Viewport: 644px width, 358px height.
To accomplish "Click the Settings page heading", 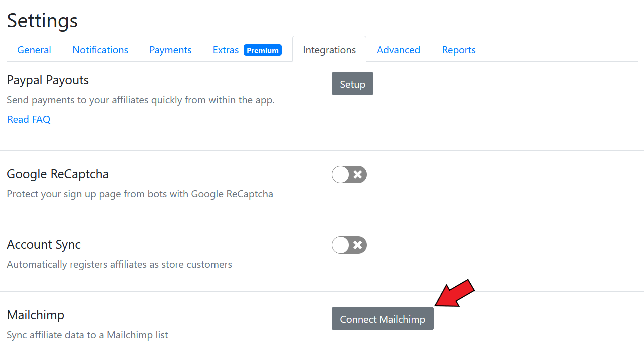I will tap(42, 21).
